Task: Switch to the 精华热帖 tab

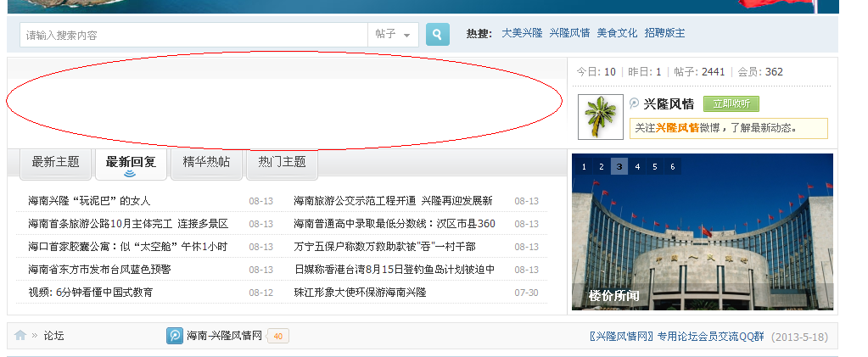Action: pyautogui.click(x=206, y=163)
